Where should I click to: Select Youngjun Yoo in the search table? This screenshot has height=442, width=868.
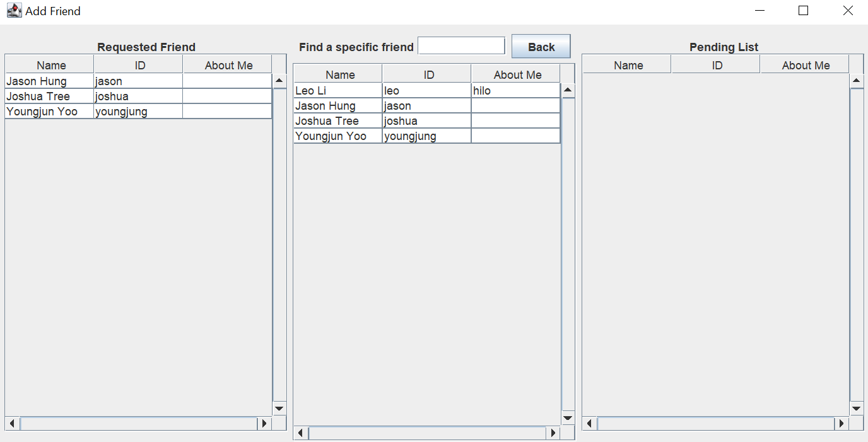[338, 136]
